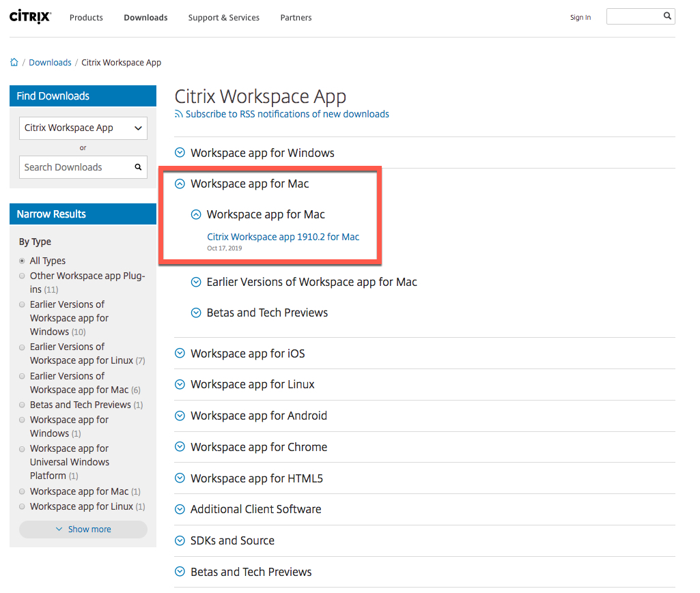This screenshot has height=593, width=700.
Task: Click the Citrix logo
Action: tap(29, 16)
